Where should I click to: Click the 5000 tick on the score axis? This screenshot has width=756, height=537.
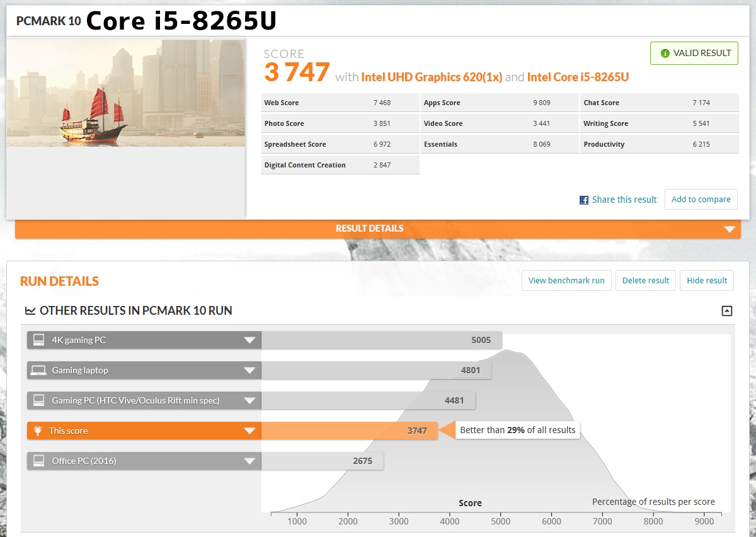500,521
